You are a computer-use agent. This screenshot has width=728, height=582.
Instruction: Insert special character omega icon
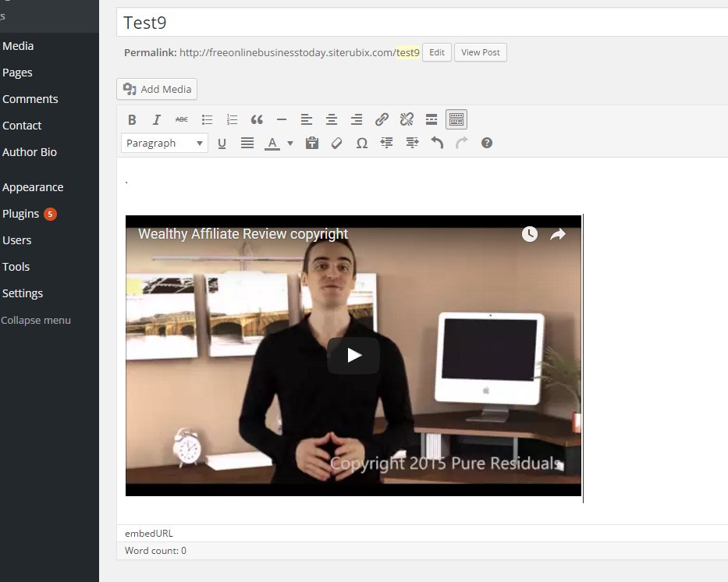pyautogui.click(x=362, y=143)
